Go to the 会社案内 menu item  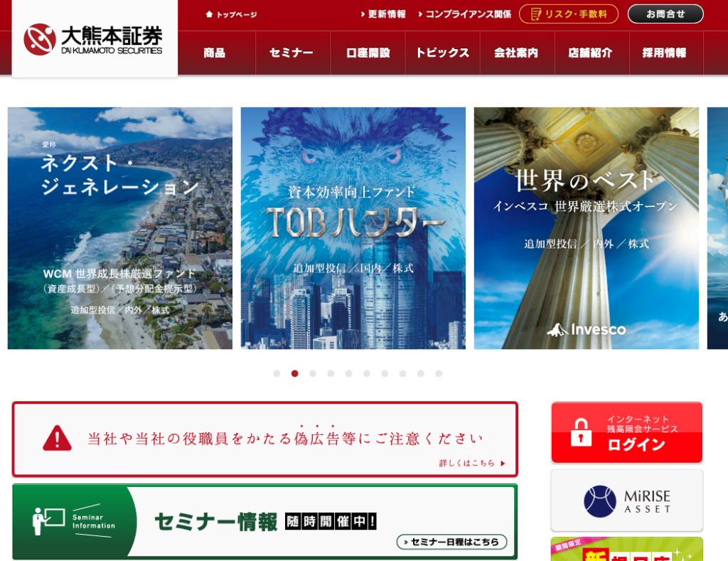click(x=518, y=53)
